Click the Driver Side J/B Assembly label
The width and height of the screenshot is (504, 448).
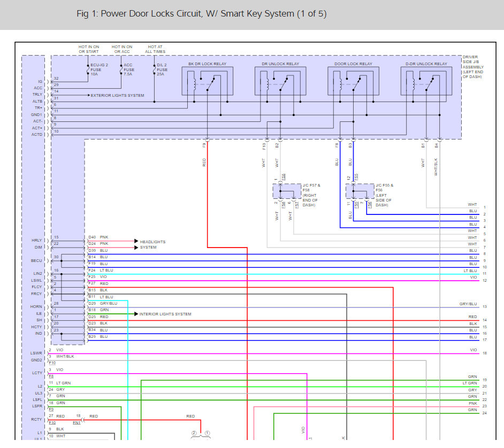[x=471, y=67]
